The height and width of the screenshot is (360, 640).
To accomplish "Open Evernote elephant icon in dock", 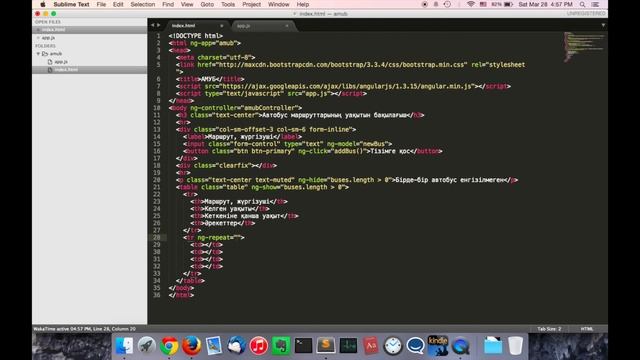I will (x=281, y=346).
